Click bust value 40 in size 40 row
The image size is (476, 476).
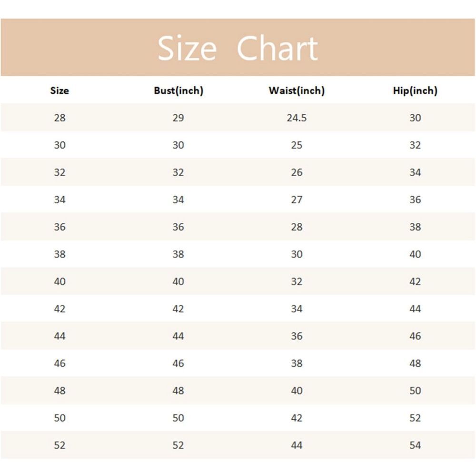coord(178,281)
